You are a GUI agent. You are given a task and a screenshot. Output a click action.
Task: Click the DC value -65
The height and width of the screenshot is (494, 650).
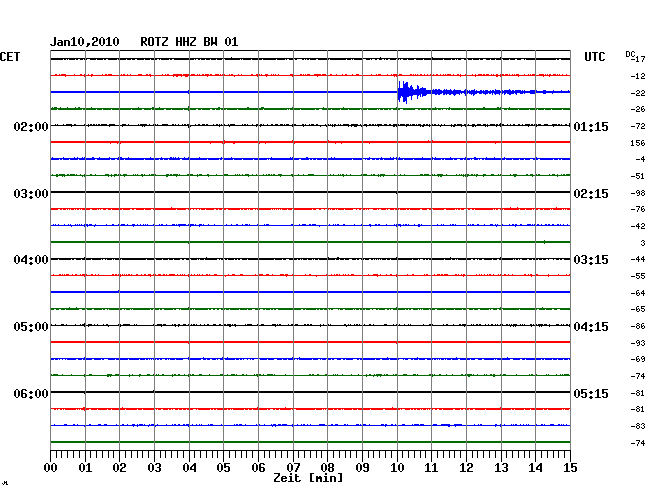(638, 309)
